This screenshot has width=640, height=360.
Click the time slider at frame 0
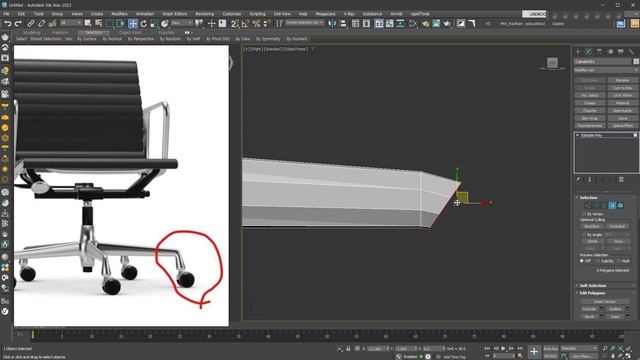click(x=33, y=335)
